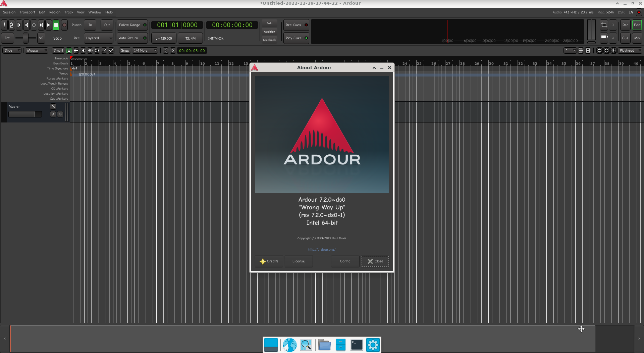This screenshot has height=353, width=644.
Task: Enable Punch In
Action: [90, 25]
